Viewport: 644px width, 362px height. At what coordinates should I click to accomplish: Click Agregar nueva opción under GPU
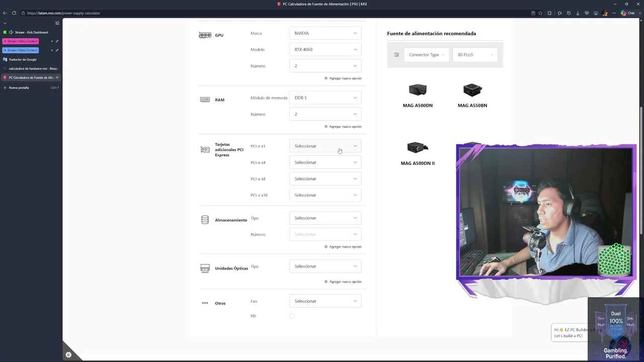coord(343,78)
